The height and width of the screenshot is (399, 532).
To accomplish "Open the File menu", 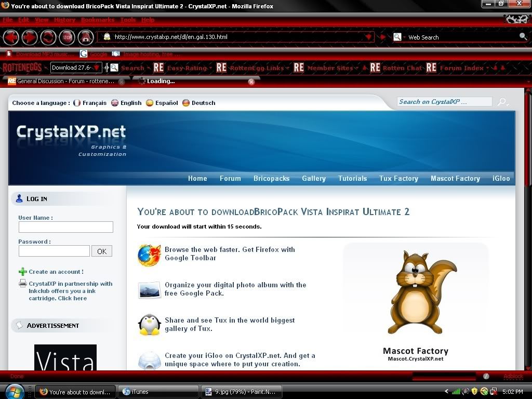I will click(7, 20).
